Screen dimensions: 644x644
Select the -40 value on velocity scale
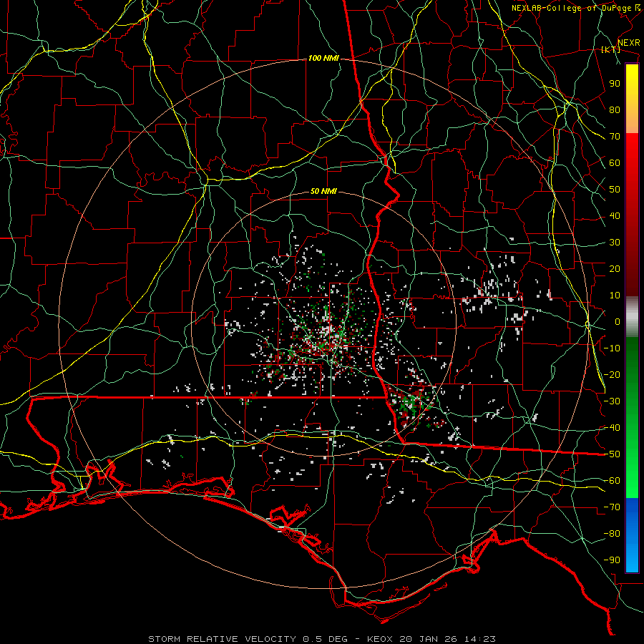click(x=612, y=428)
